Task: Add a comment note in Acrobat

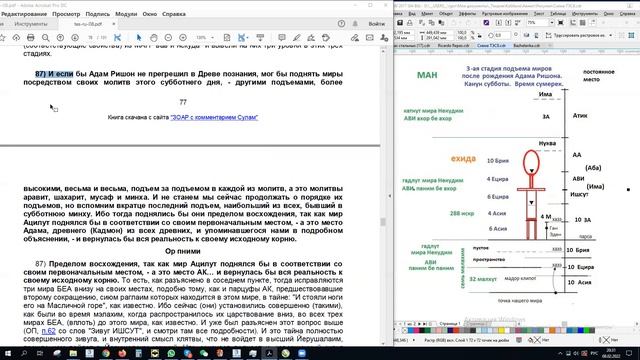Action: pyautogui.click(x=282, y=38)
